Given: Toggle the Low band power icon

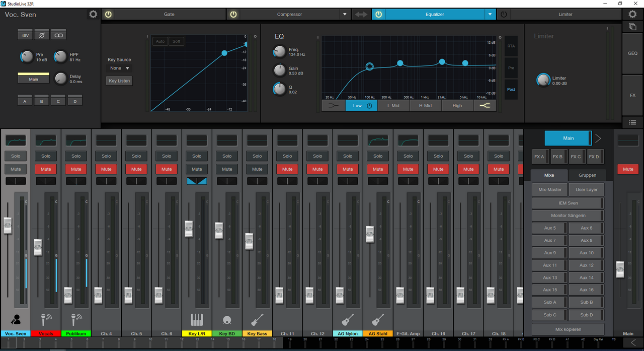Looking at the screenshot, I should click(x=370, y=105).
